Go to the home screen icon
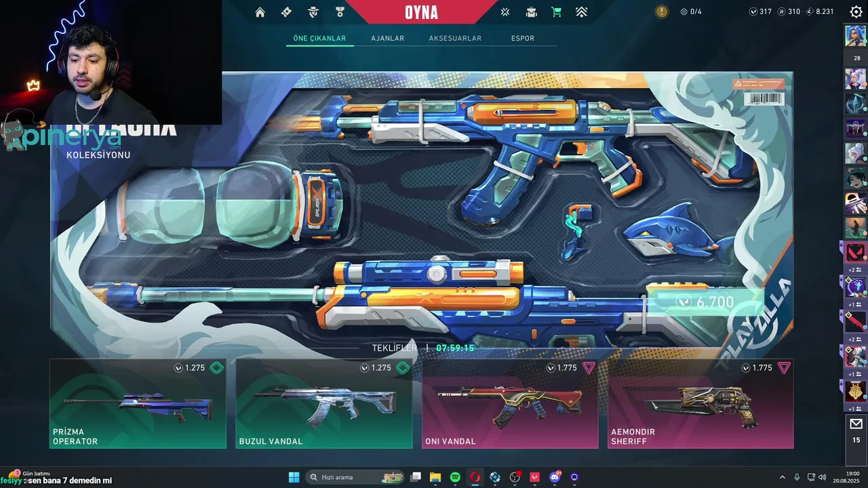 tap(260, 12)
